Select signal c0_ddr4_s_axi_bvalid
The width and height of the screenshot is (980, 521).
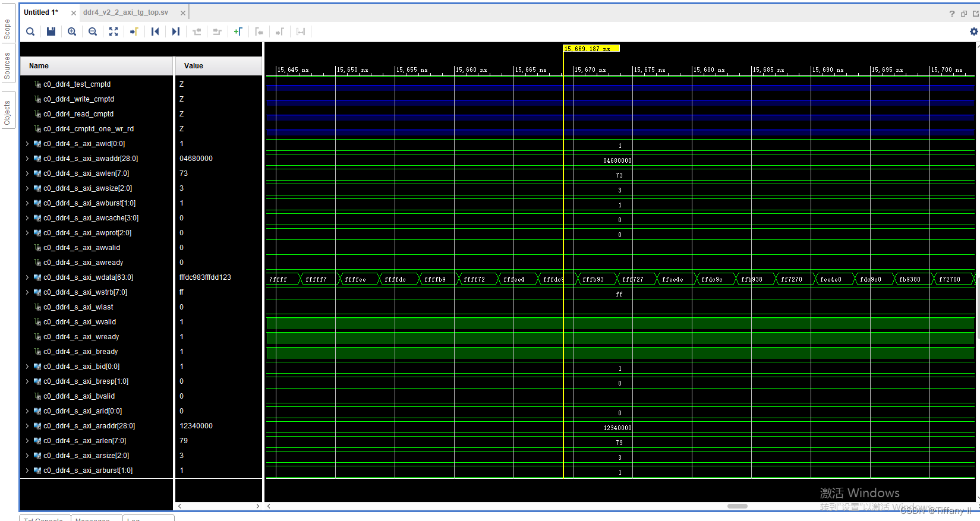(x=79, y=396)
